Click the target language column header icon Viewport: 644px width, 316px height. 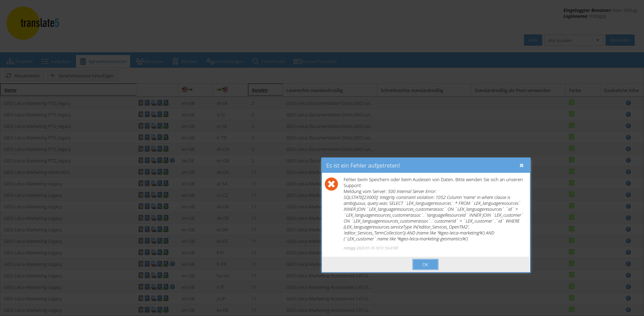[x=222, y=90]
